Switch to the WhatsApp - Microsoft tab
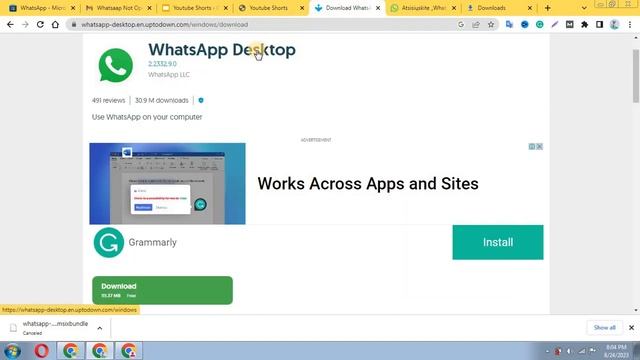This screenshot has width=640, height=360. point(42,8)
